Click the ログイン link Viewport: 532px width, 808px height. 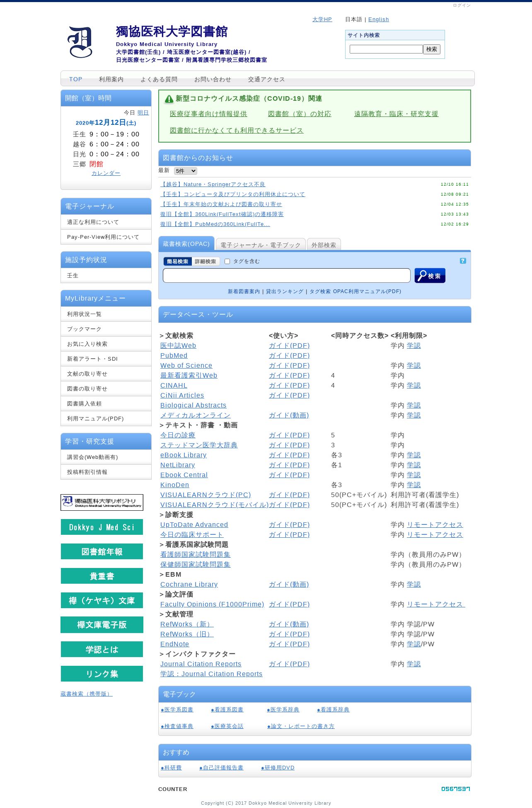(462, 5)
